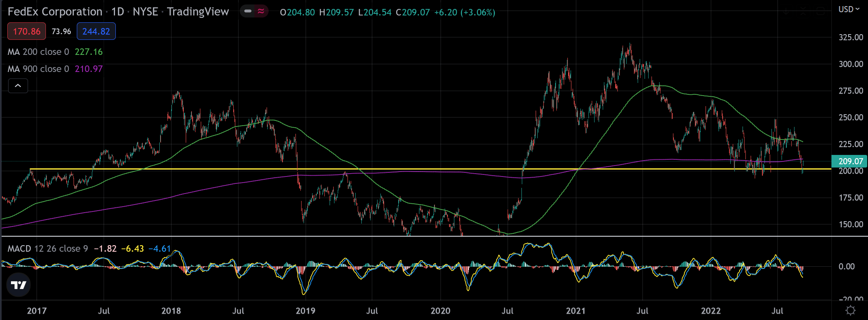Click the red 170.86 sell button
Viewport: 868px width, 320px height.
[26, 31]
